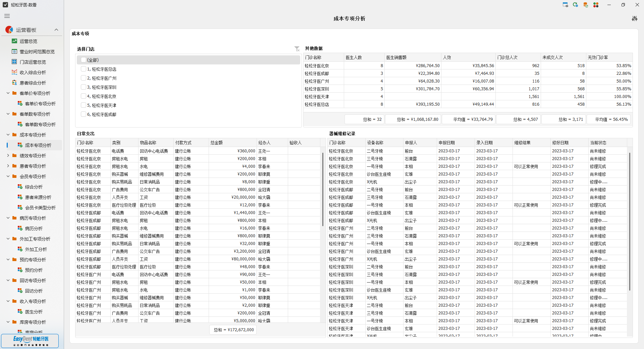
Task: Click the first title bar tray icon
Action: (565, 5)
